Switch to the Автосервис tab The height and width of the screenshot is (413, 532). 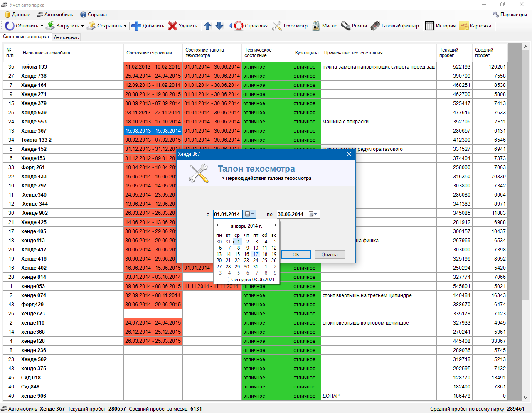[66, 37]
